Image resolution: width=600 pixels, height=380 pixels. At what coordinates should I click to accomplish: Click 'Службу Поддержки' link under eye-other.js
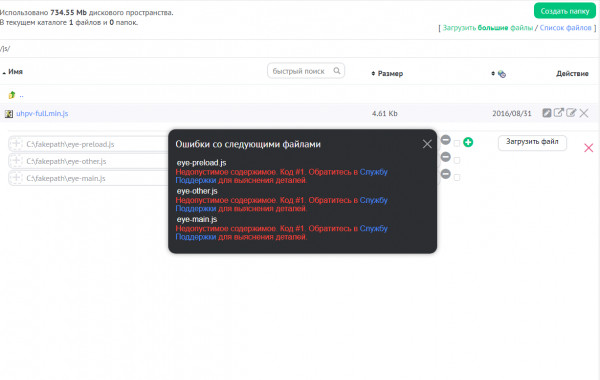pyautogui.click(x=373, y=200)
